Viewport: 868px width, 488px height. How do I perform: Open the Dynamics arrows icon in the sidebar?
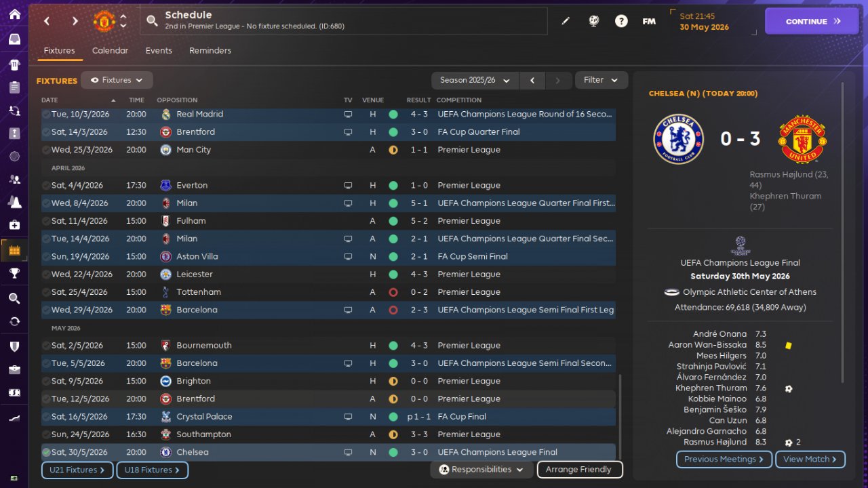tap(14, 110)
